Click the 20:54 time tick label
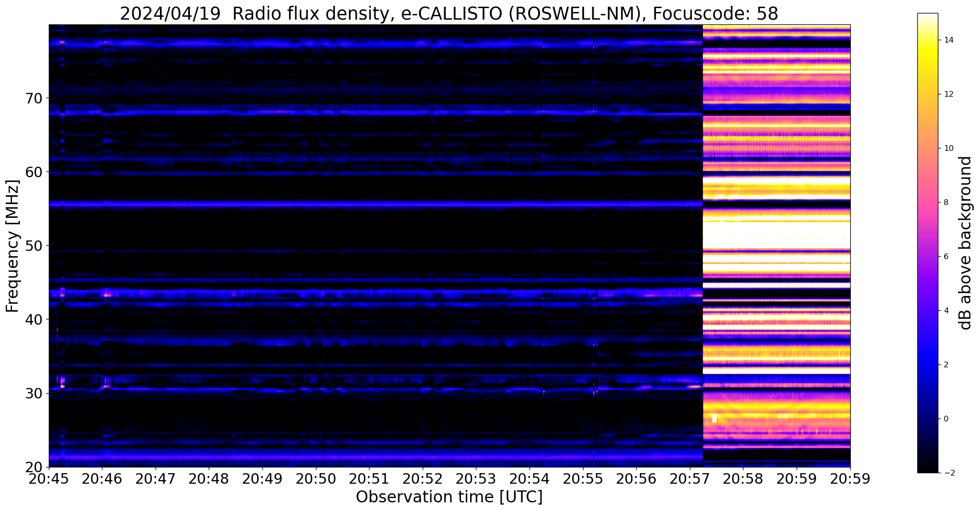 coord(529,478)
